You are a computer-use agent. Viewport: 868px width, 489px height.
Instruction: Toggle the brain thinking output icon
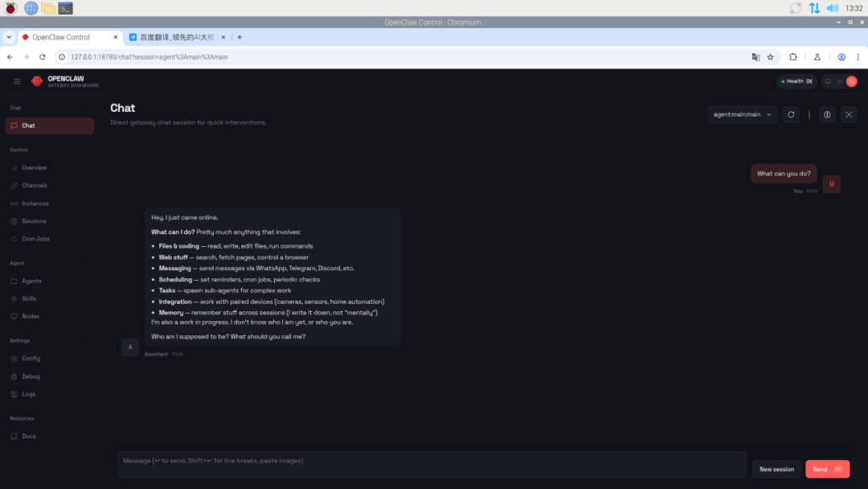[827, 115]
